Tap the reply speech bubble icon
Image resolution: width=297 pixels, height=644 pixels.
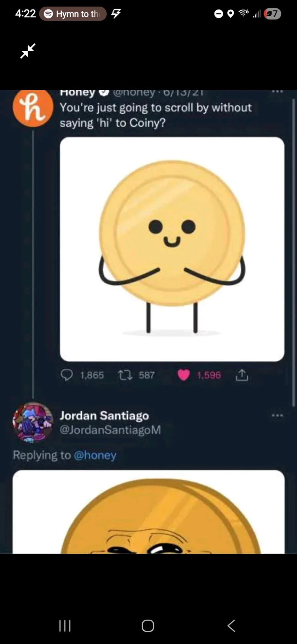67,375
